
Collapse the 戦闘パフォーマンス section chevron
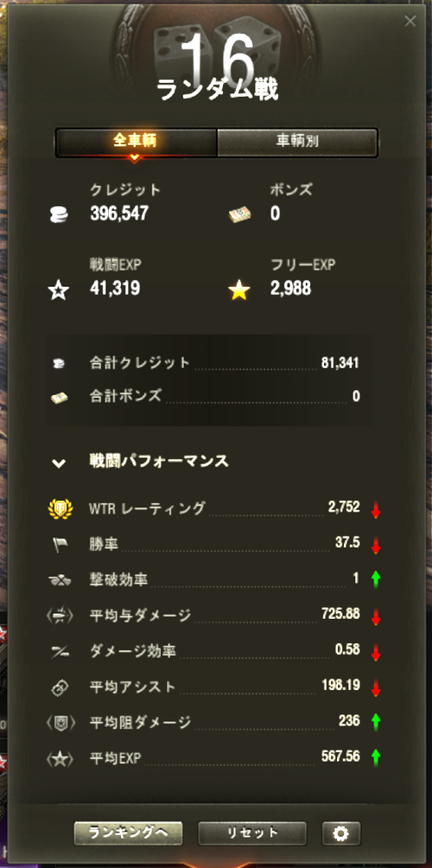(59, 463)
